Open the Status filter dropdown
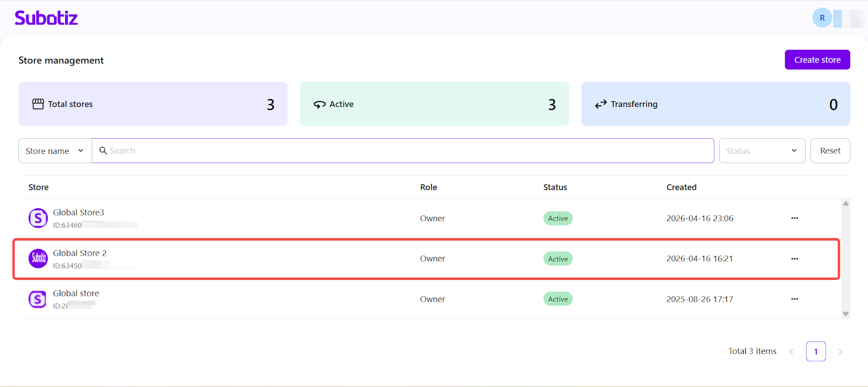The width and height of the screenshot is (868, 387). (x=762, y=151)
